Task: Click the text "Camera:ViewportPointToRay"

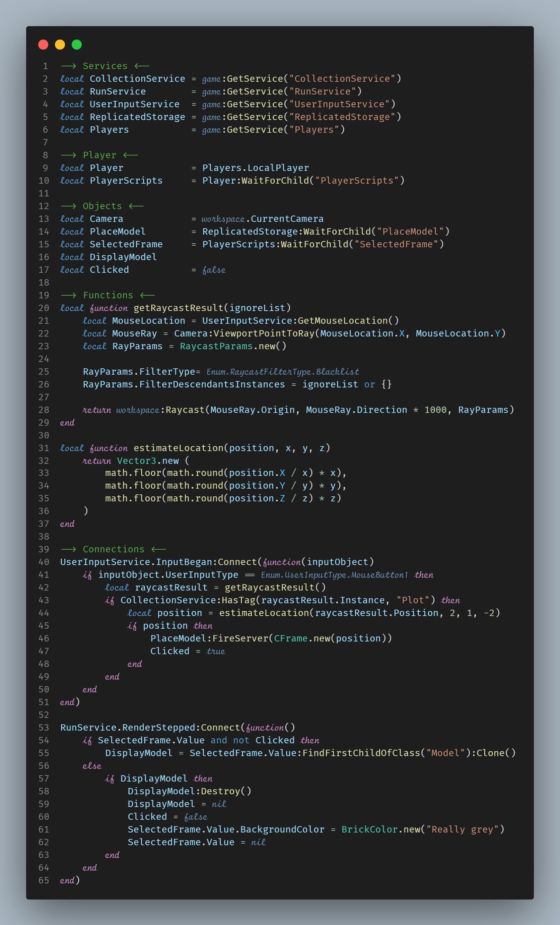Action: [x=244, y=334]
